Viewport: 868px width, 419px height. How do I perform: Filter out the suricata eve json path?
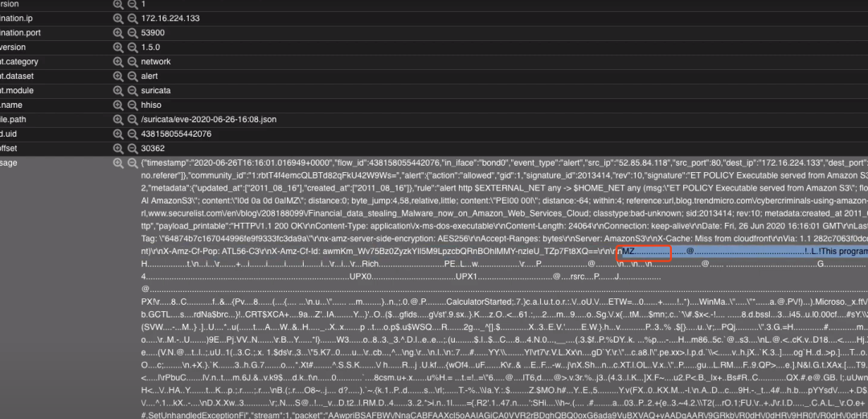pos(133,119)
